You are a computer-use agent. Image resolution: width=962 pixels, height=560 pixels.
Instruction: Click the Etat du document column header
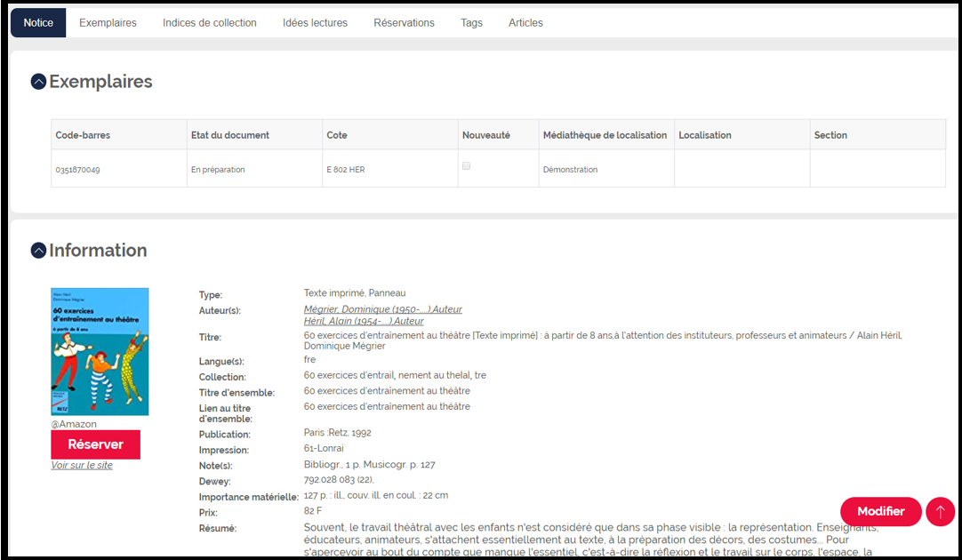254,135
